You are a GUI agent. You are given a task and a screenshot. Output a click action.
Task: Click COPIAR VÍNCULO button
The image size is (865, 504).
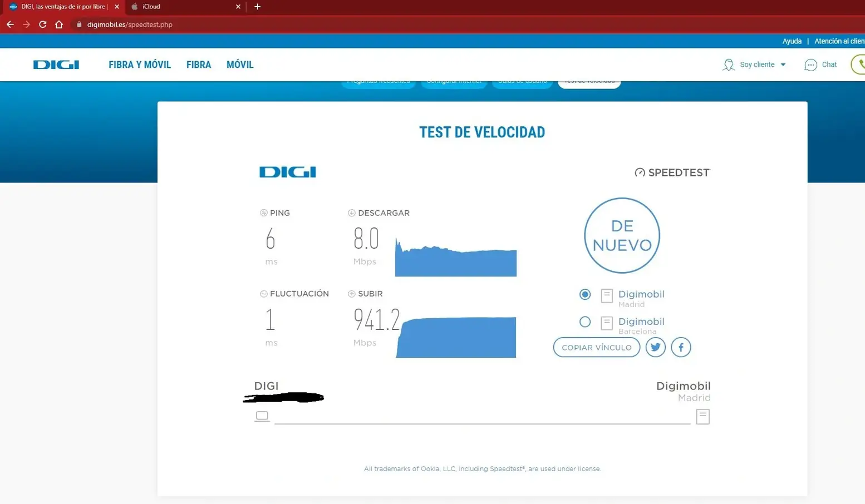596,347
